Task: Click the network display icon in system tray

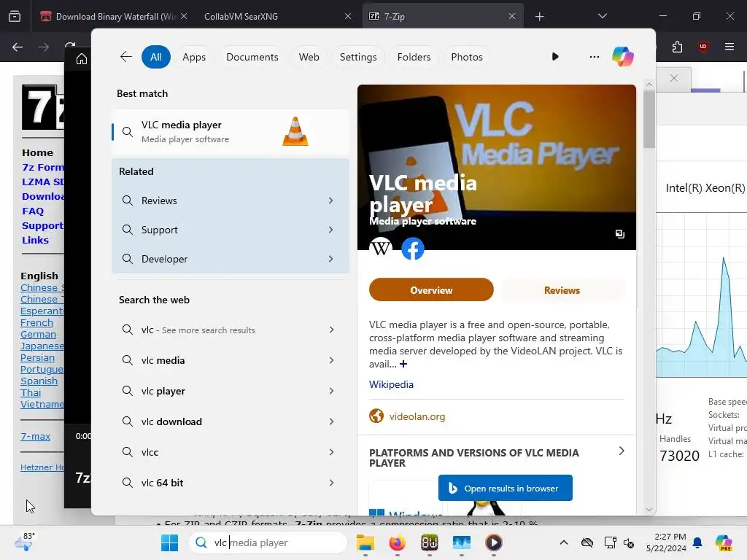Action: tap(610, 542)
